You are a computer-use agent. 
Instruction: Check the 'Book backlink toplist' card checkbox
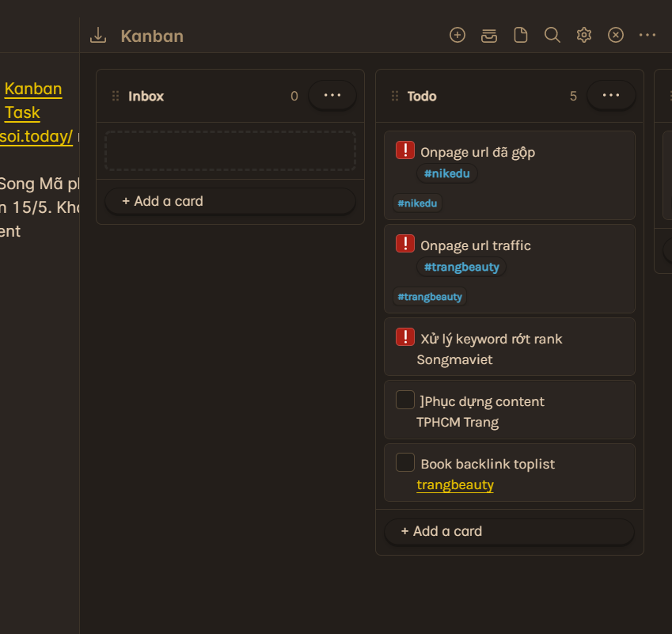(404, 461)
